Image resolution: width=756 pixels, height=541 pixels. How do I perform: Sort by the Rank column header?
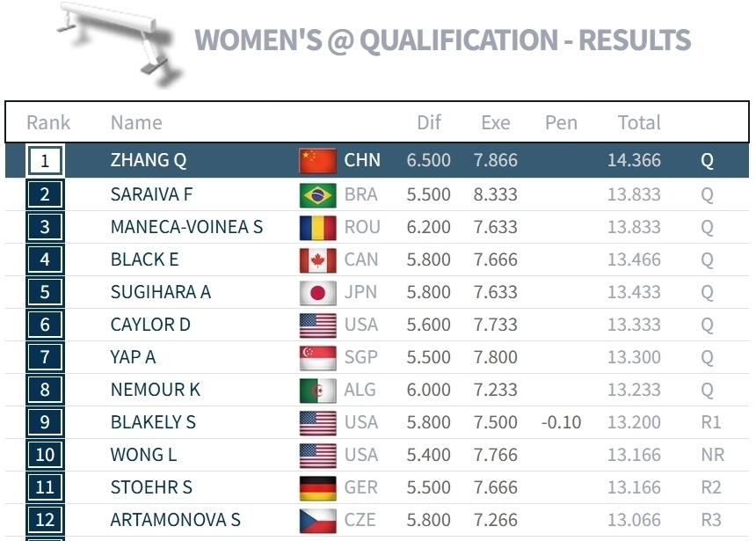point(48,122)
